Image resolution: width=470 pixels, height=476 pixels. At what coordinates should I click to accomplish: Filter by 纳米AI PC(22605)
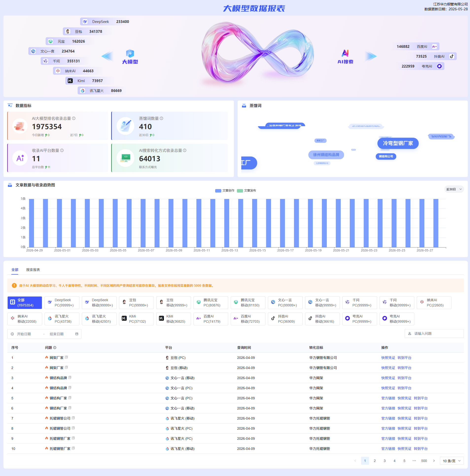(434, 303)
